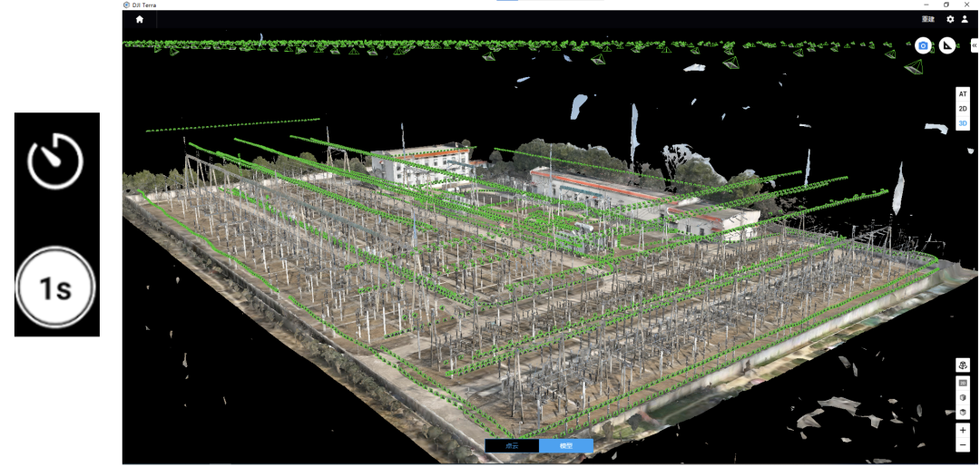Open the user account profile
The image size is (980, 467).
point(965,19)
